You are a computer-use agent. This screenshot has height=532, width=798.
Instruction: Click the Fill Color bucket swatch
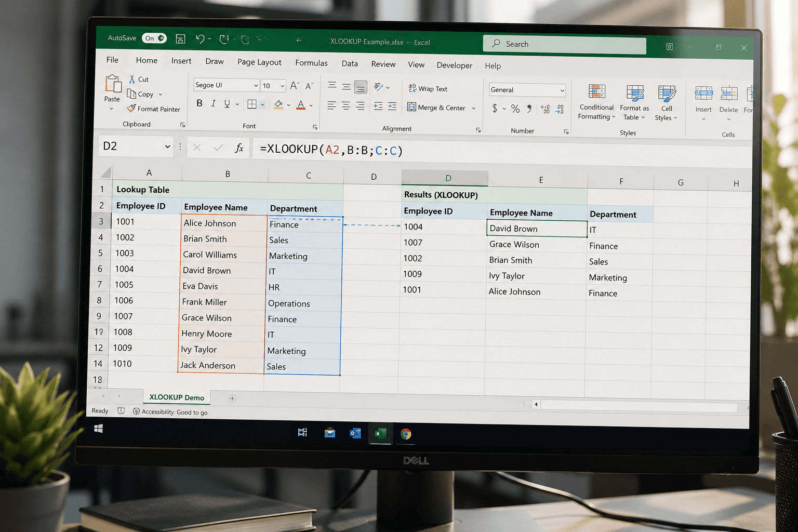278,105
